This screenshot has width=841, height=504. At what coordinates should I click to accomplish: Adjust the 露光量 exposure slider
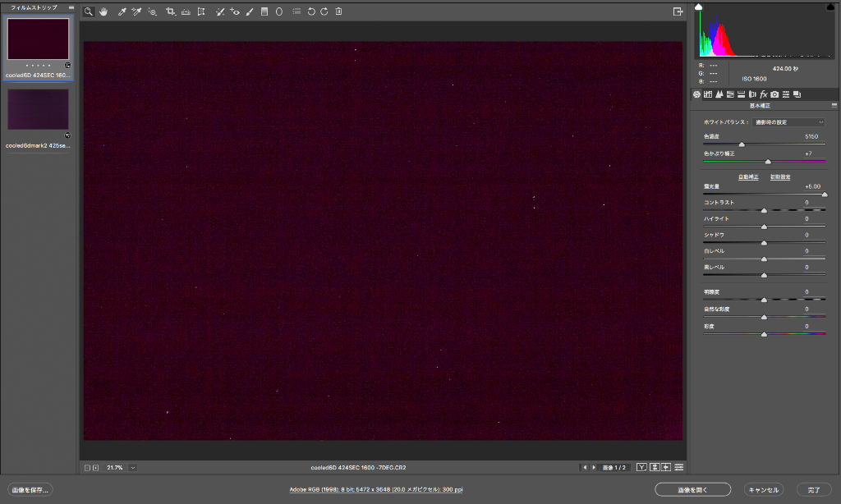click(x=825, y=195)
